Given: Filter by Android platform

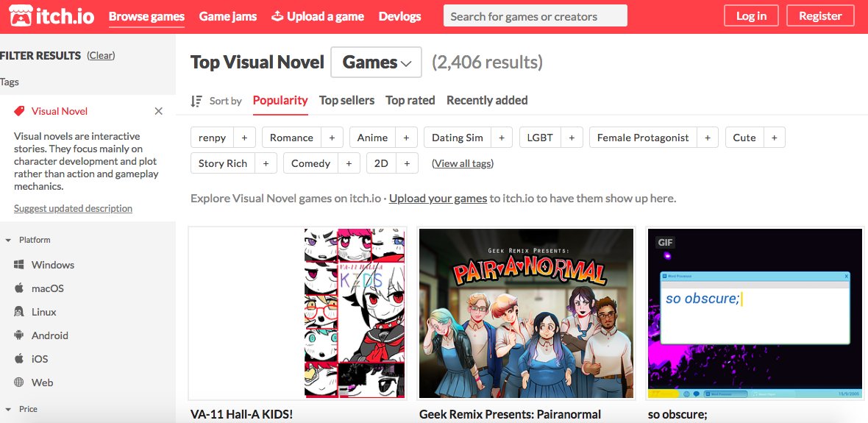Looking at the screenshot, I should coord(41,335).
